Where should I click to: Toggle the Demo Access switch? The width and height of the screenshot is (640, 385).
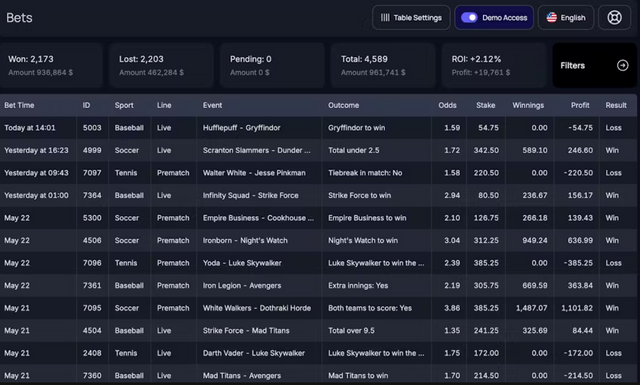point(469,18)
